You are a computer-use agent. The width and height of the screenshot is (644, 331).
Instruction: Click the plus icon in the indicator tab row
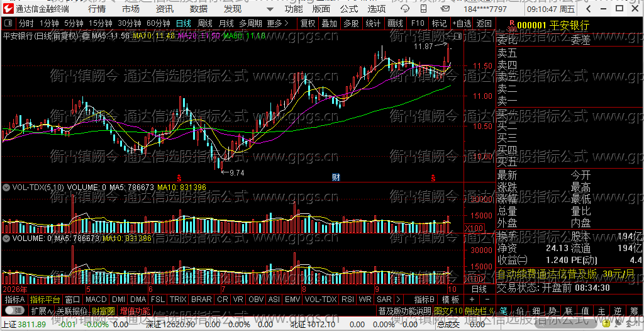pos(472,299)
